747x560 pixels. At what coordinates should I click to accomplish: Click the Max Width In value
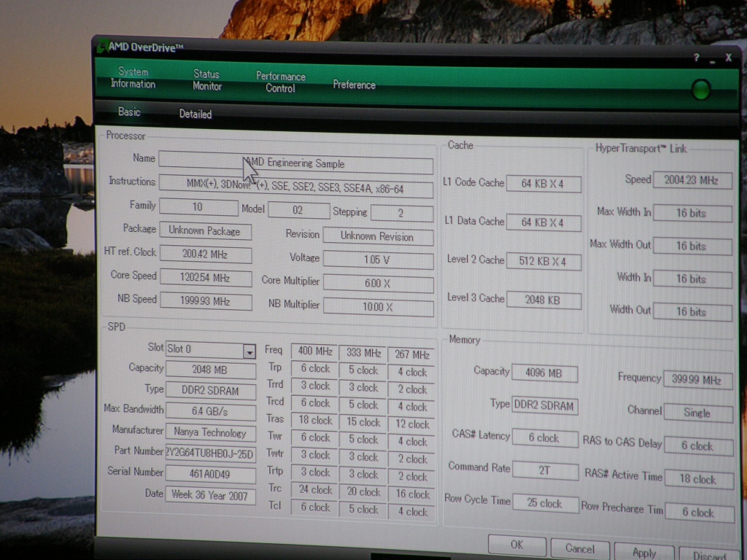[x=692, y=214]
